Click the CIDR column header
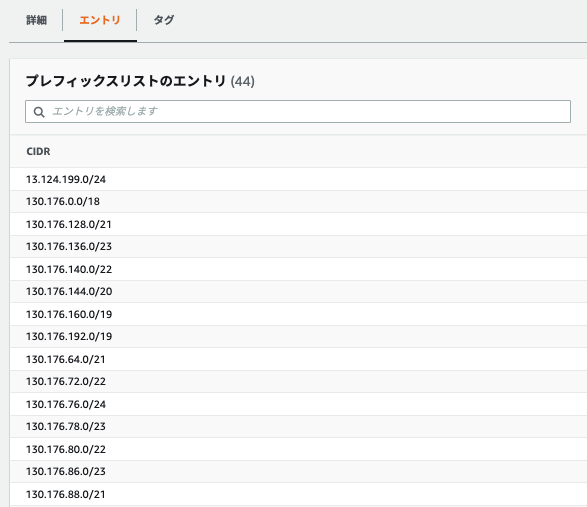This screenshot has height=507, width=587. 38,151
